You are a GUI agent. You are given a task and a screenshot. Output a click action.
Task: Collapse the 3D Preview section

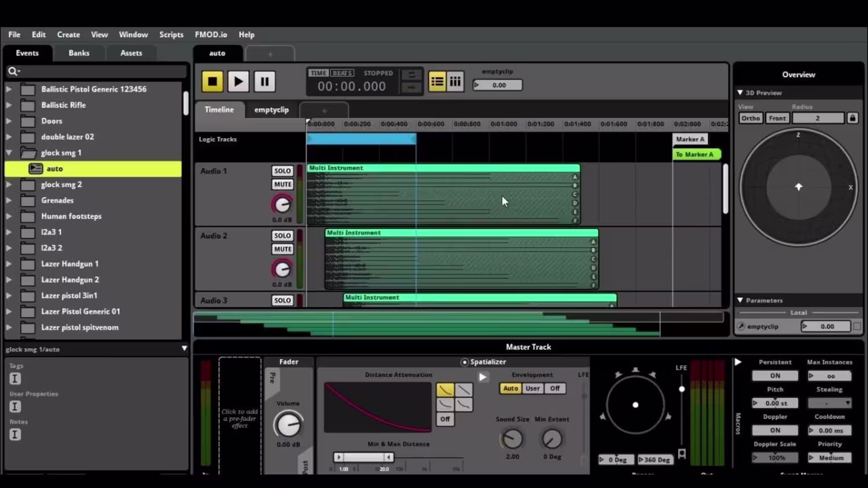click(x=740, y=93)
